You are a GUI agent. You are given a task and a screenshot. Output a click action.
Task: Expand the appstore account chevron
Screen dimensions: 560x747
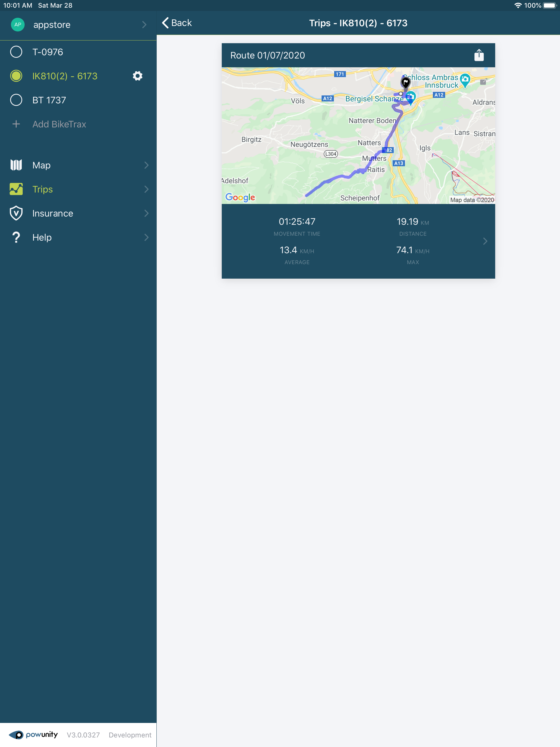click(x=144, y=25)
